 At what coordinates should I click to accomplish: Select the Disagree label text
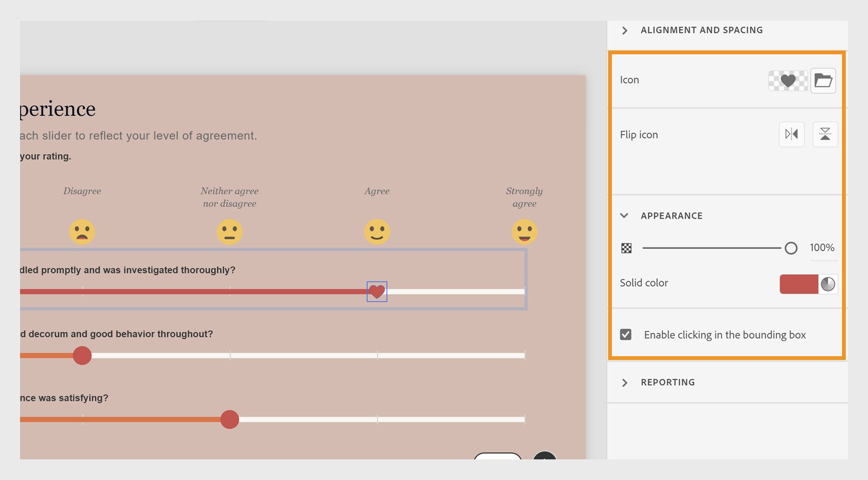point(82,191)
